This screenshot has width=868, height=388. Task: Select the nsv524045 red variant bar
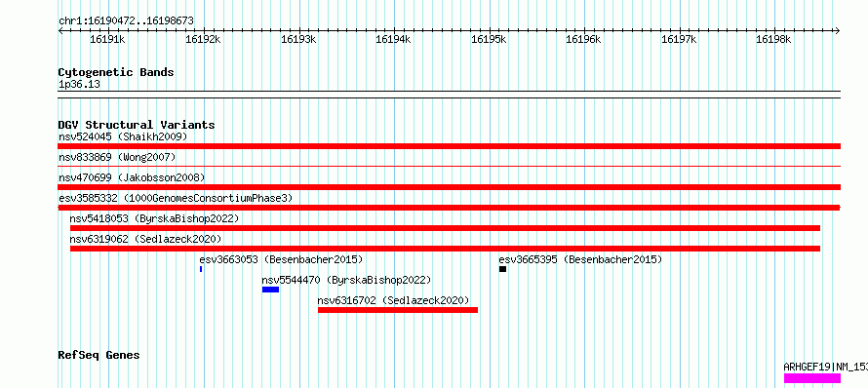[x=449, y=146]
